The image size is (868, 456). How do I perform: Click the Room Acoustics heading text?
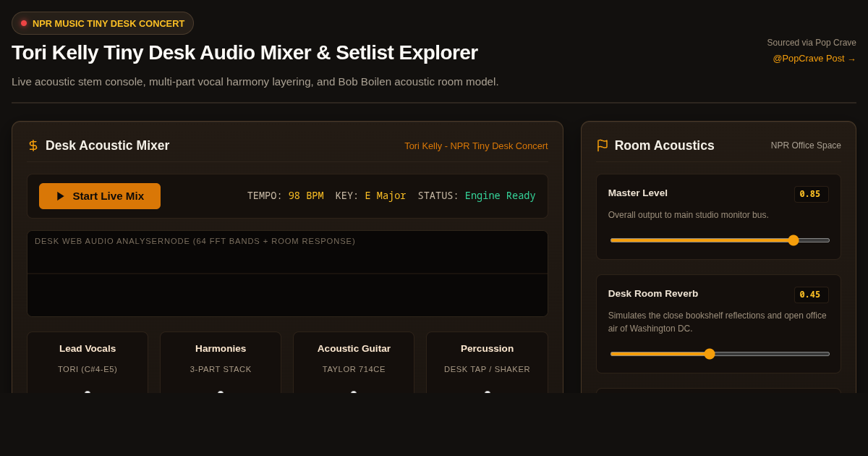pyautogui.click(x=664, y=145)
